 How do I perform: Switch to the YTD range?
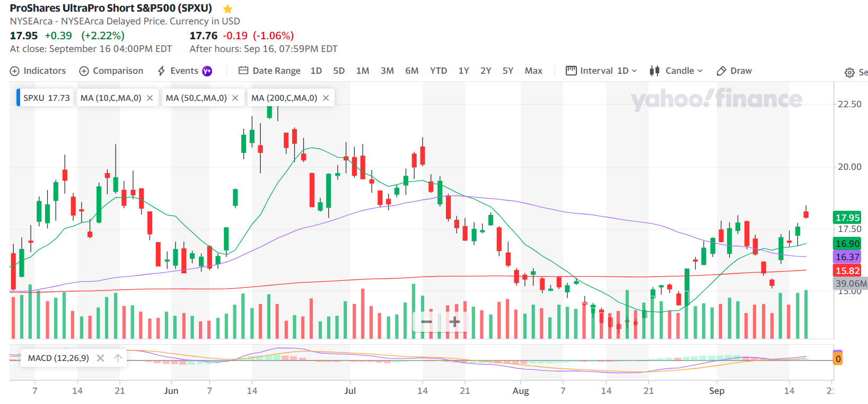tap(438, 71)
